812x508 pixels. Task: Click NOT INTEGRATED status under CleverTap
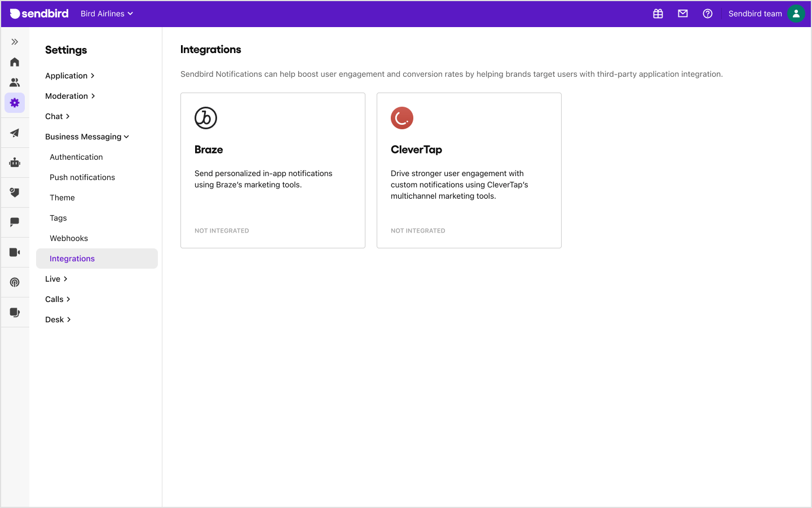pos(418,231)
